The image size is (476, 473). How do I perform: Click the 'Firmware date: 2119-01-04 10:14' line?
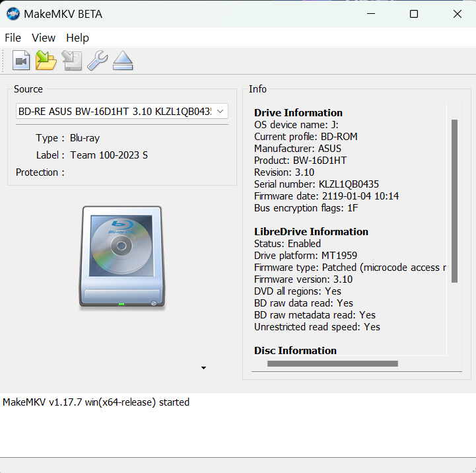point(326,196)
